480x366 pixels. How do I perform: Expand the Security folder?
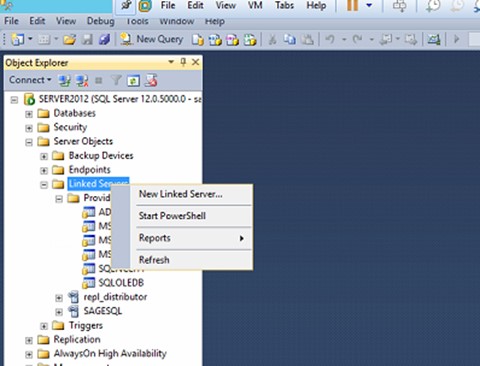(x=29, y=128)
